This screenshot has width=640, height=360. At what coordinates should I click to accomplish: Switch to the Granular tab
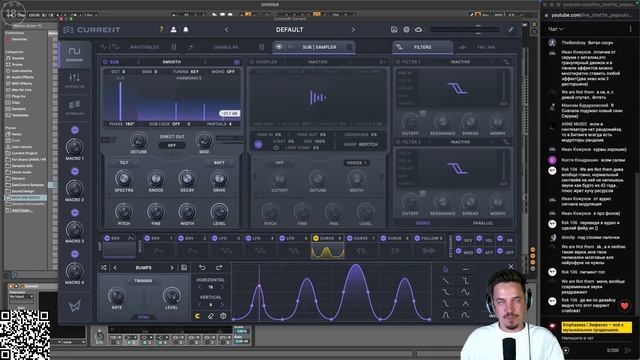click(x=226, y=47)
